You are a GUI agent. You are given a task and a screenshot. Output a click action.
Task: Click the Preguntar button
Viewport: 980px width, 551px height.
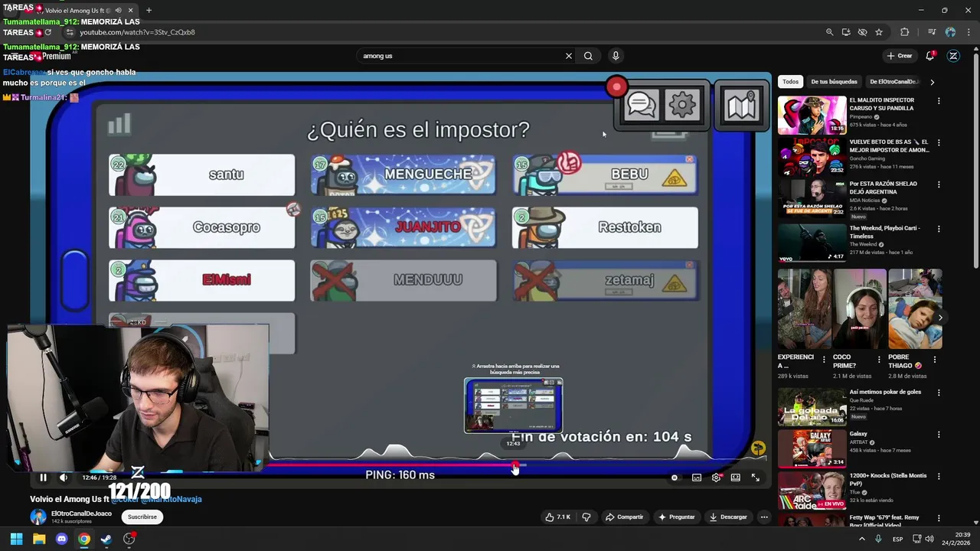pyautogui.click(x=676, y=517)
